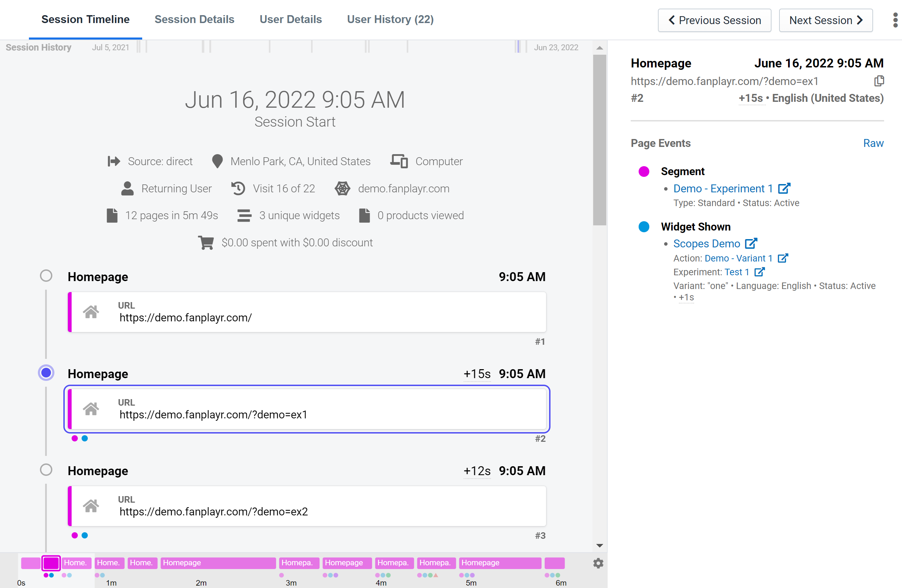Click the Source: direct arrow icon

coord(114,161)
